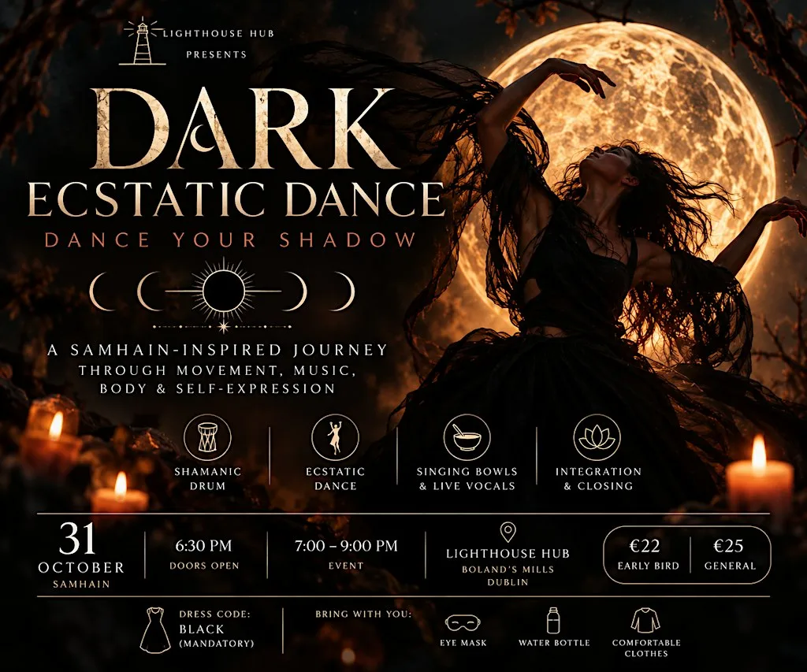This screenshot has height=672, width=807.
Task: Click the (MANDATORY) text
Action: (216, 644)
